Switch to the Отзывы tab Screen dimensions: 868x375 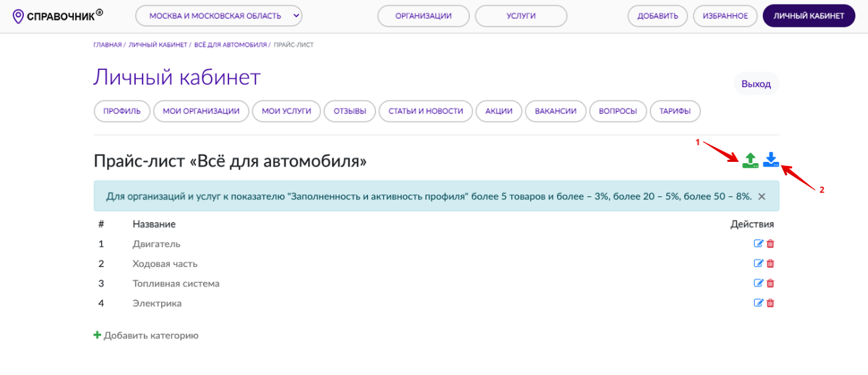pyautogui.click(x=350, y=111)
